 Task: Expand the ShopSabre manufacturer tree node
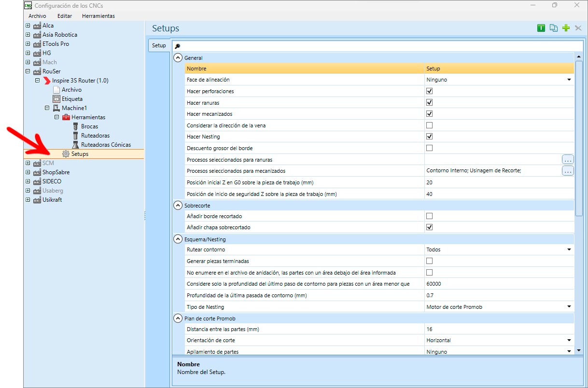coord(28,172)
